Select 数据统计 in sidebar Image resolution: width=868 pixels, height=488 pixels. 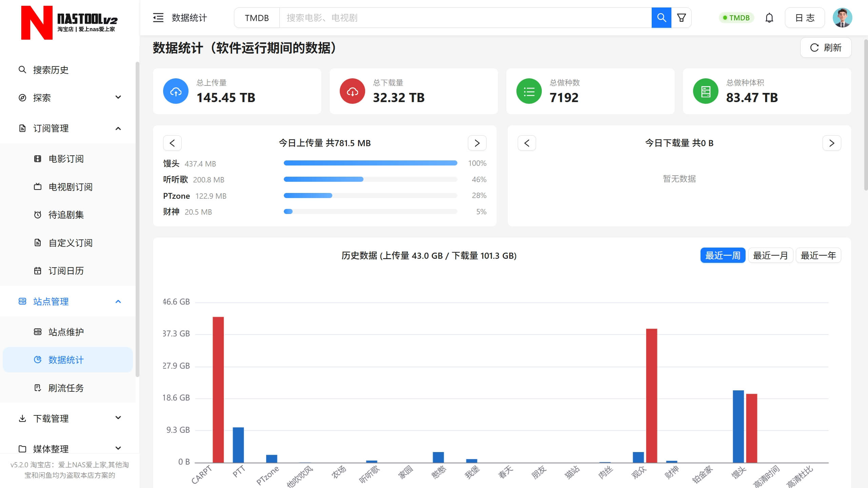pyautogui.click(x=68, y=359)
